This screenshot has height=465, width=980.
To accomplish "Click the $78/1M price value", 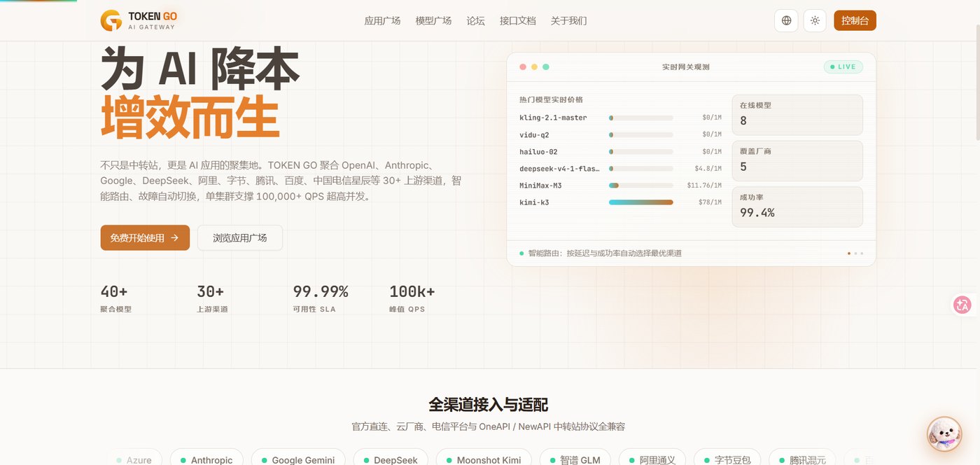I will (x=710, y=202).
